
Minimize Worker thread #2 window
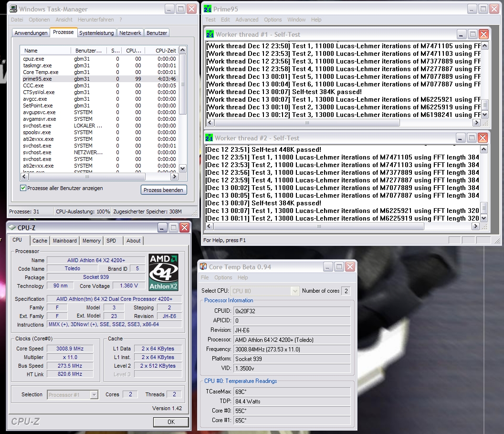[x=460, y=138]
